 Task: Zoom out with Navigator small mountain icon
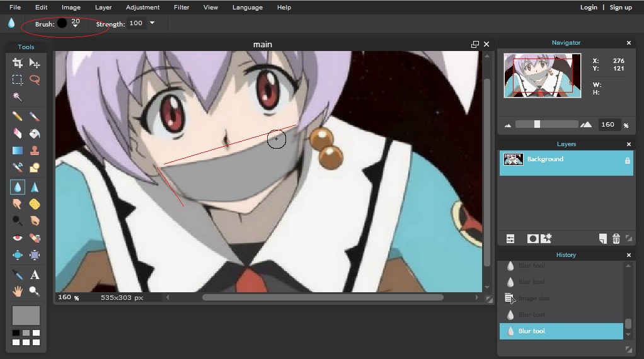(x=508, y=125)
